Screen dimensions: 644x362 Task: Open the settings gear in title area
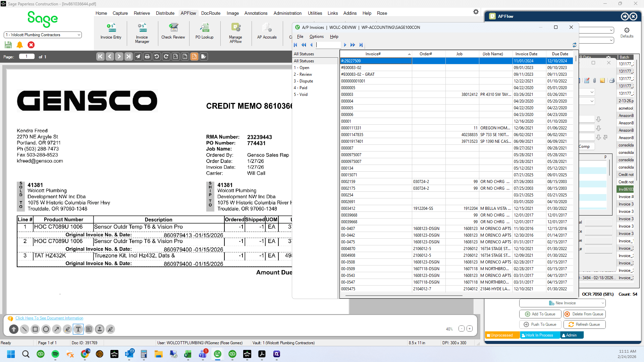point(476,12)
